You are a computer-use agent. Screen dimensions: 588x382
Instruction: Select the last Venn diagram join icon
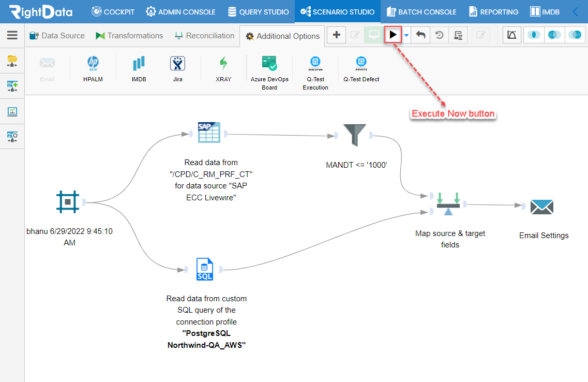coord(575,35)
